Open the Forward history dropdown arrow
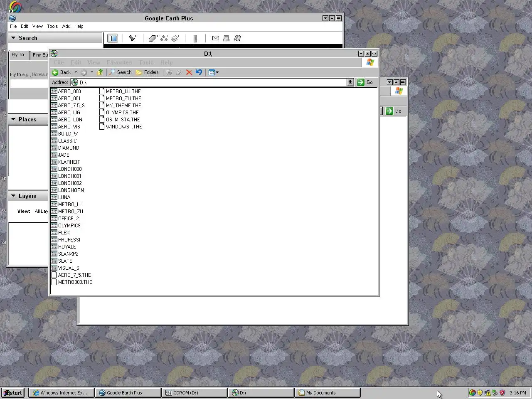 click(92, 72)
